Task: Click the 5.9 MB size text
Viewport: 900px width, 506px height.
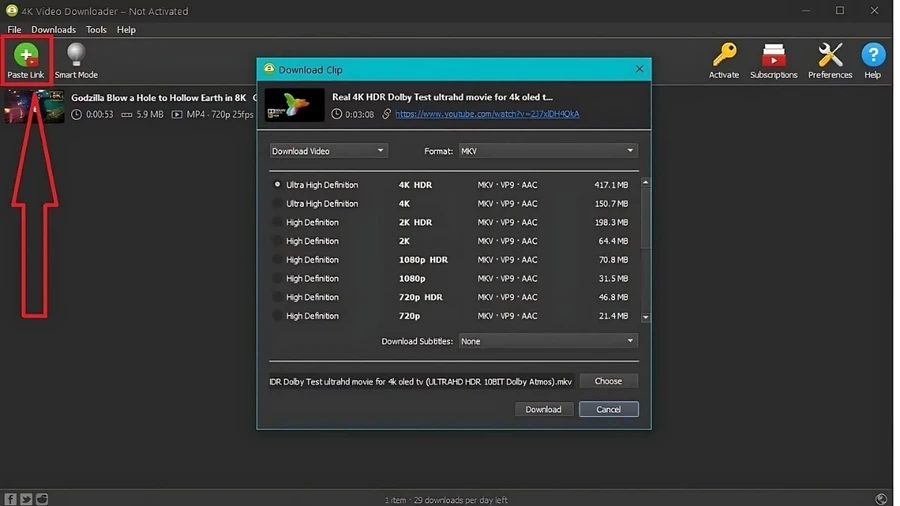Action: [150, 114]
